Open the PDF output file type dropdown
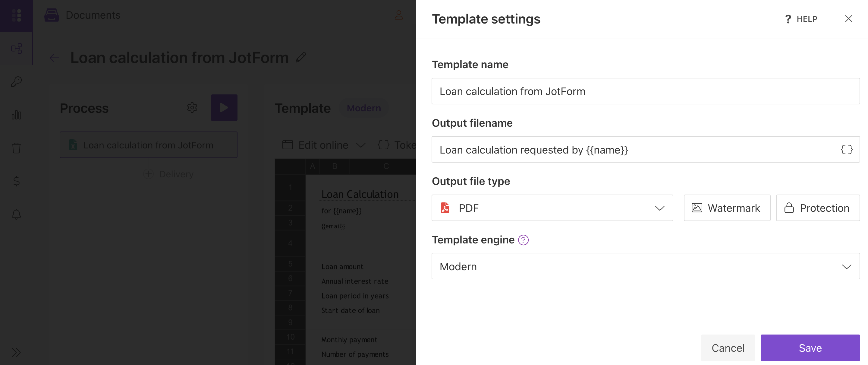This screenshot has width=868, height=365. (552, 208)
